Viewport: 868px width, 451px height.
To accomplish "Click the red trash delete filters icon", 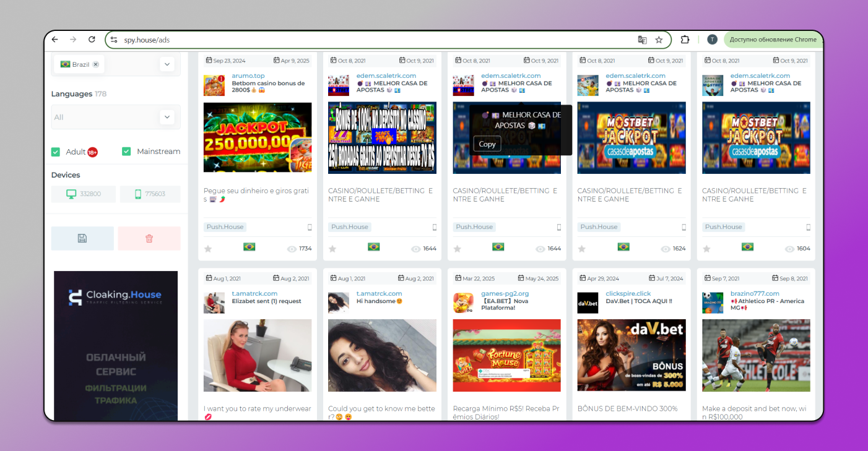I will [x=149, y=238].
